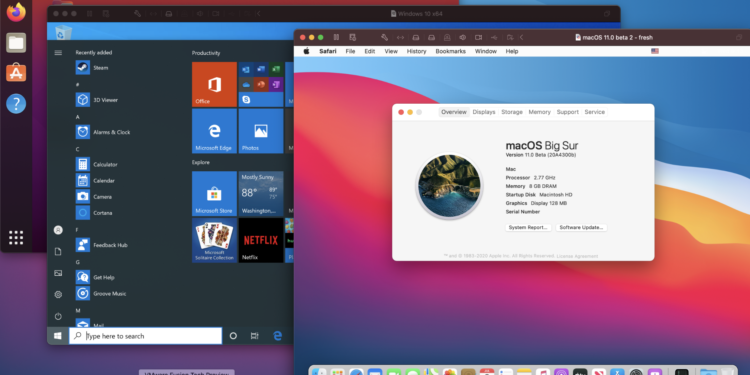The height and width of the screenshot is (375, 750).
Task: Open the File menu in Safari
Action: coord(351,51)
